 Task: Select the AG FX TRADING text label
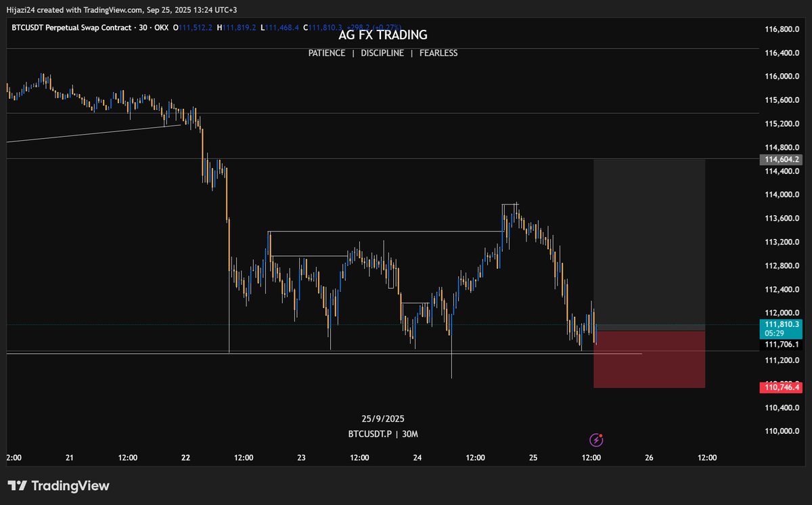point(383,35)
